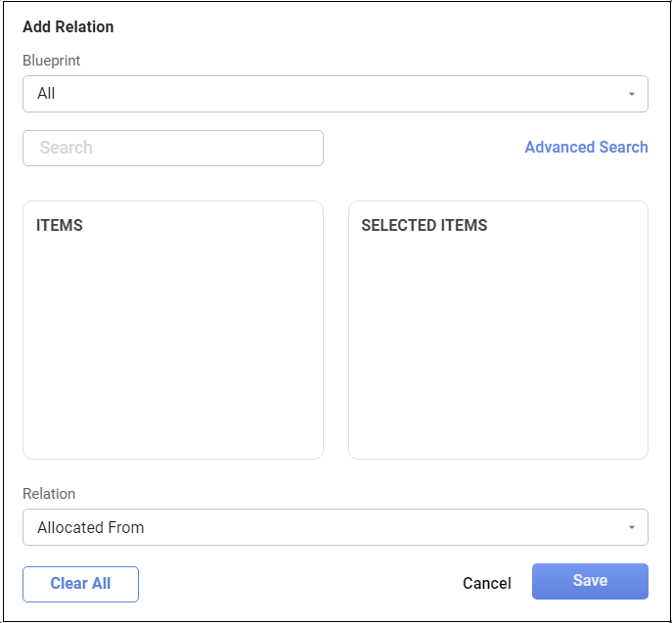Click the Blueprint field label
The image size is (672, 623).
(x=52, y=61)
